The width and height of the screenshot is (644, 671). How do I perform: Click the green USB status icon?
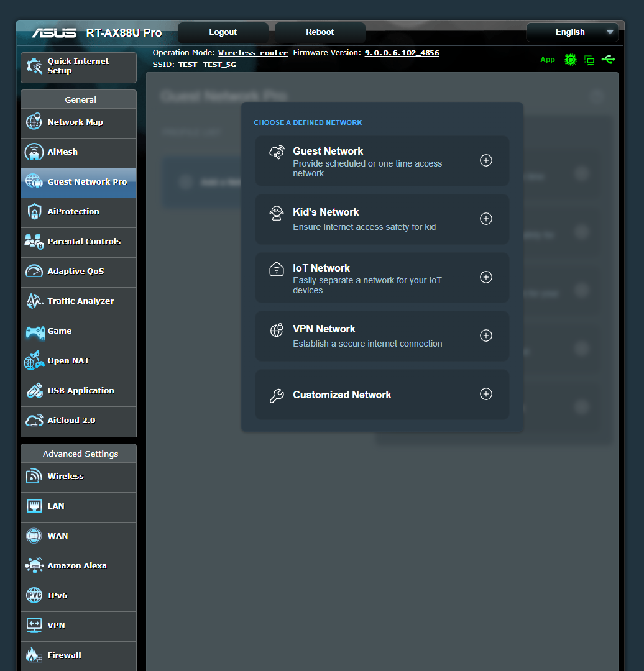(608, 59)
